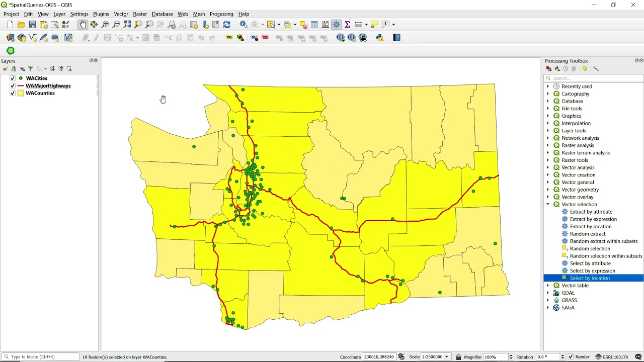Select the Extract by location algorithm
Viewport: 644px width, 362px height.
(x=591, y=226)
